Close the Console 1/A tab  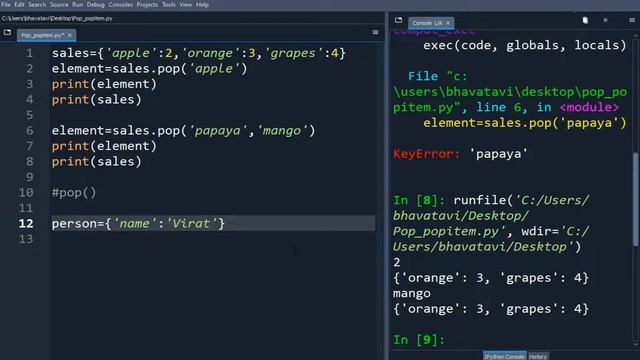pos(448,23)
